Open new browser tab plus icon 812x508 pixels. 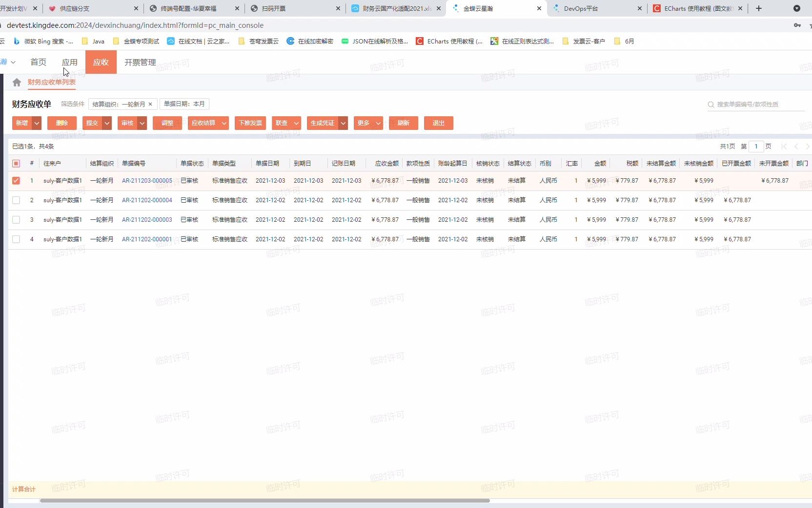click(x=759, y=8)
